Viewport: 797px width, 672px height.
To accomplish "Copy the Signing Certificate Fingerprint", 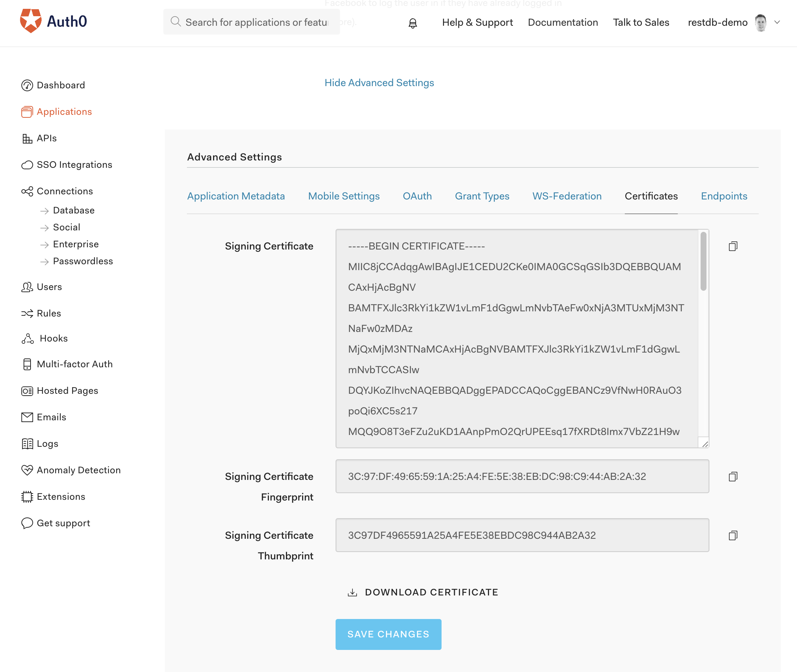I will (x=733, y=477).
